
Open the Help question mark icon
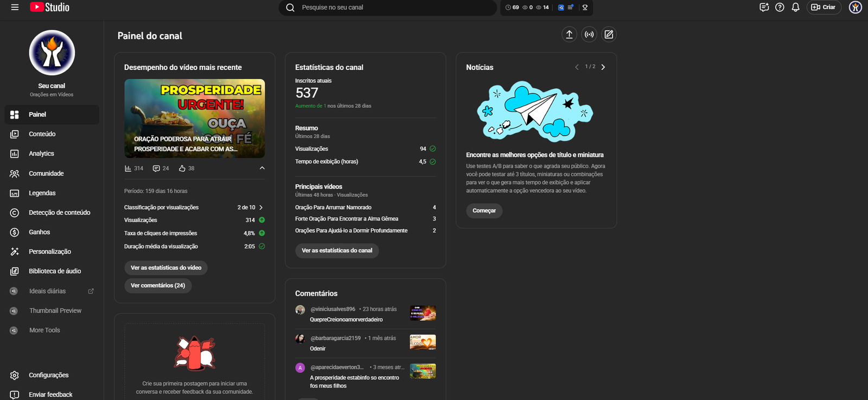(x=780, y=8)
